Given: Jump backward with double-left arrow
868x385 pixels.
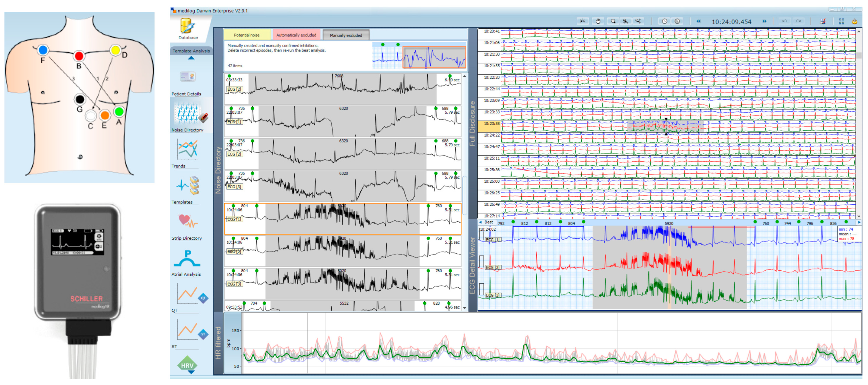Looking at the screenshot, I should (x=699, y=21).
